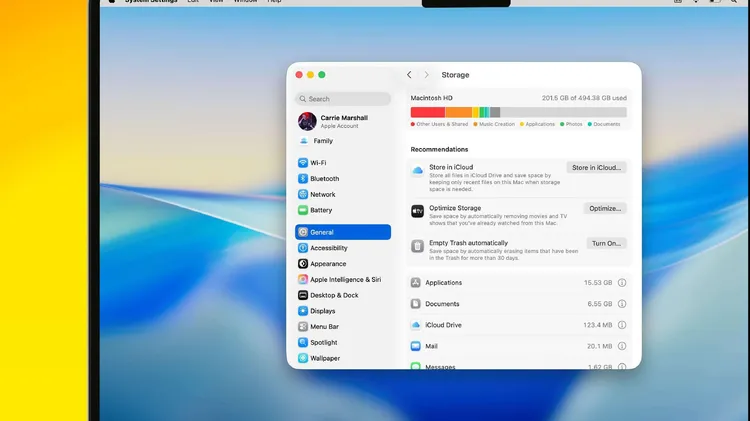Show info for Applications storage
750x421 pixels.
[x=622, y=283]
